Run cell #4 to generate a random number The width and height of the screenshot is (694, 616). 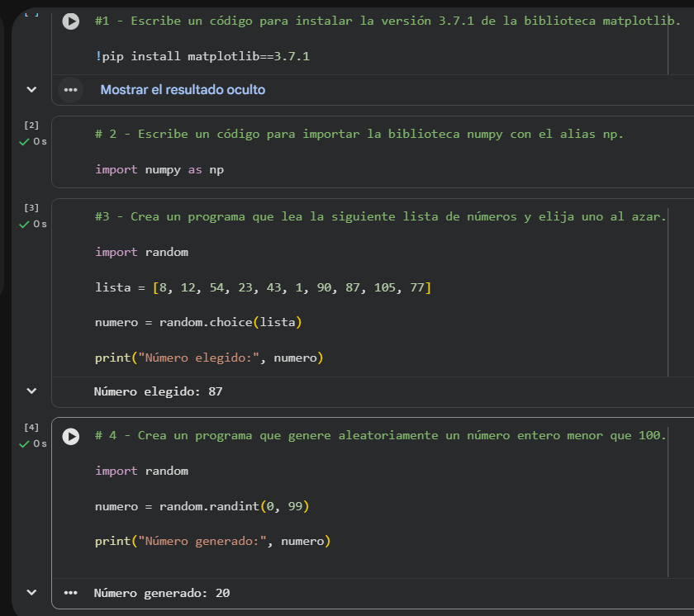coord(70,438)
